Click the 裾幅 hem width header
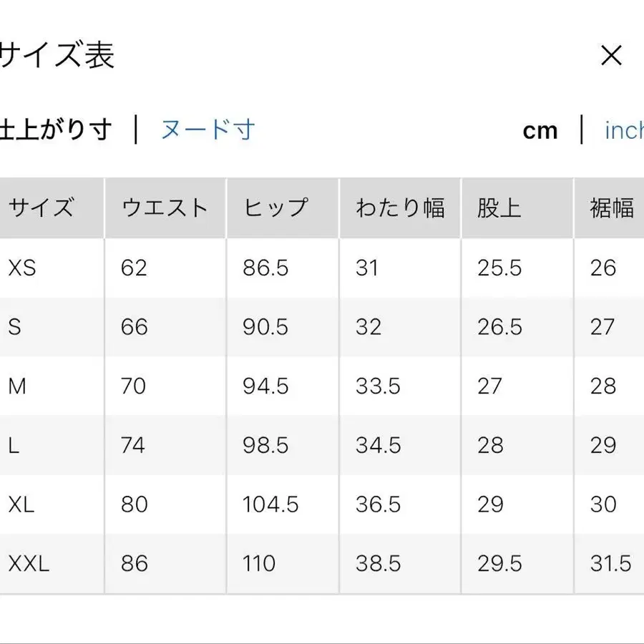The height and width of the screenshot is (644, 644). (614, 208)
